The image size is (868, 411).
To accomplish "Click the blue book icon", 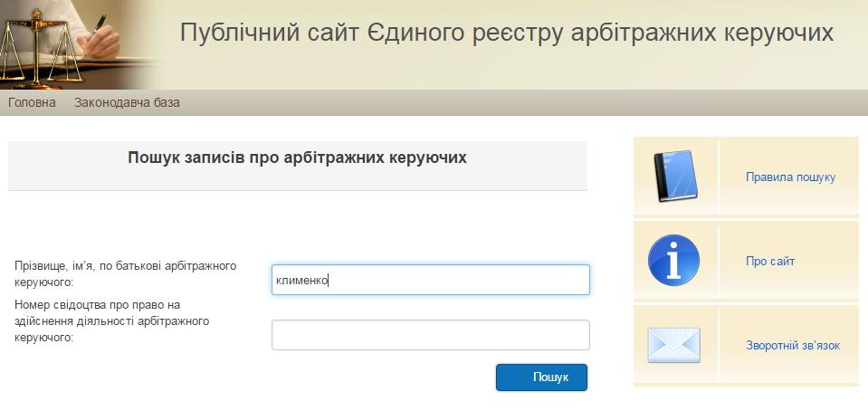I will (675, 177).
